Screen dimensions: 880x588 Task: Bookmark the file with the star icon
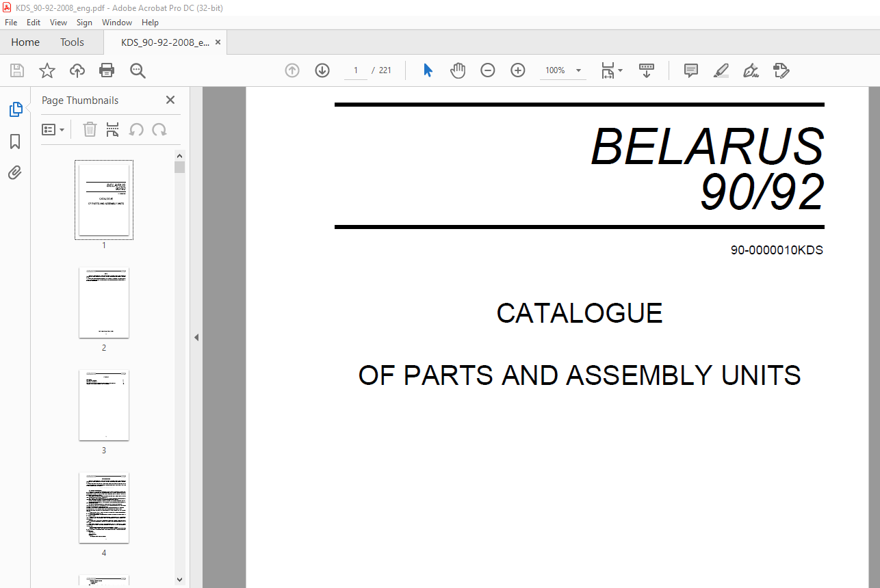tap(47, 70)
